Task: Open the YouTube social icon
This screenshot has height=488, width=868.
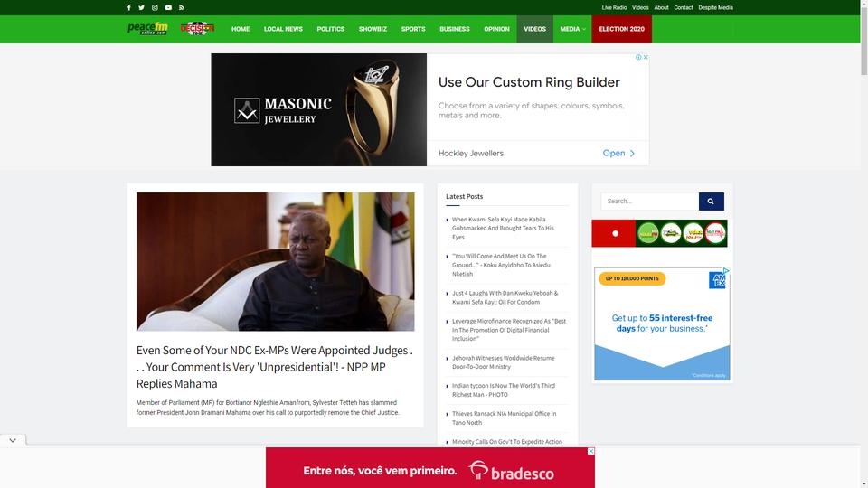Action: click(168, 8)
